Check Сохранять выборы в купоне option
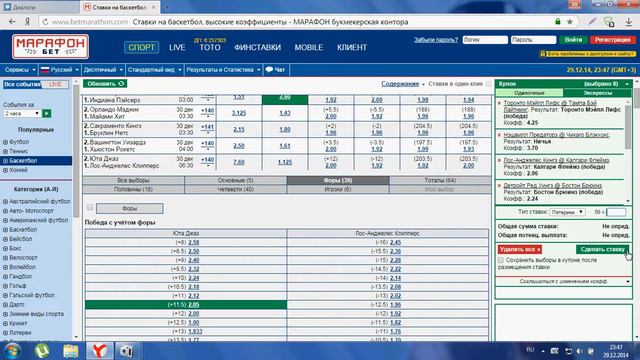This screenshot has width=640, height=360. point(500,260)
